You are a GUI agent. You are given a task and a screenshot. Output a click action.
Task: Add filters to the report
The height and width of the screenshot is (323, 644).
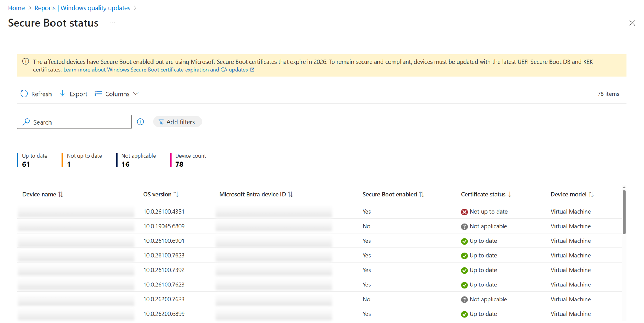coord(177,122)
